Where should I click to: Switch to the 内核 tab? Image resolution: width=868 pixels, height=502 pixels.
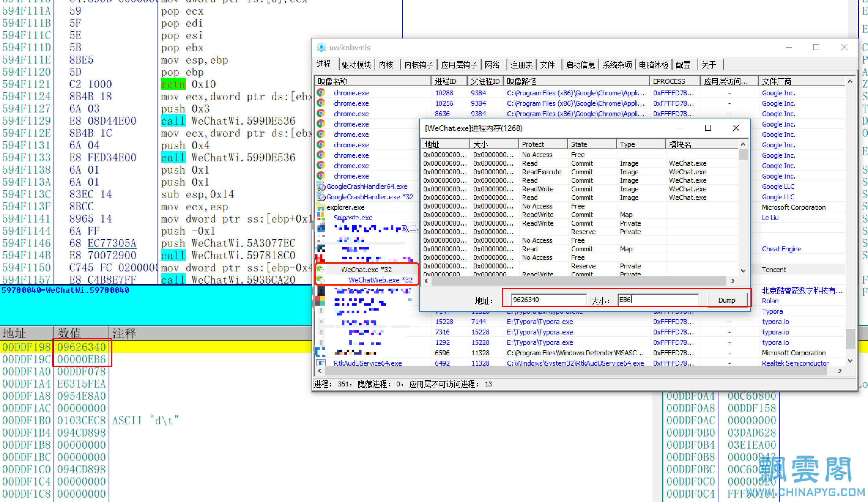tap(386, 65)
